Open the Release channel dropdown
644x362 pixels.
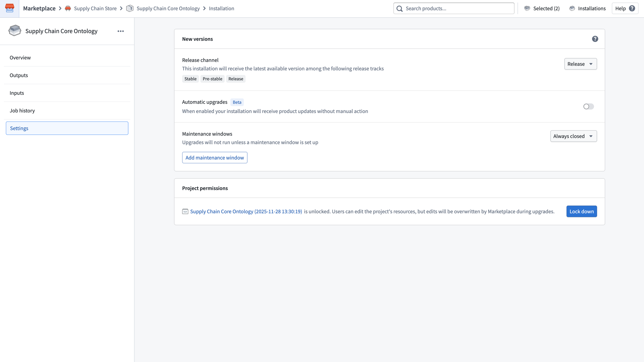[x=581, y=64]
